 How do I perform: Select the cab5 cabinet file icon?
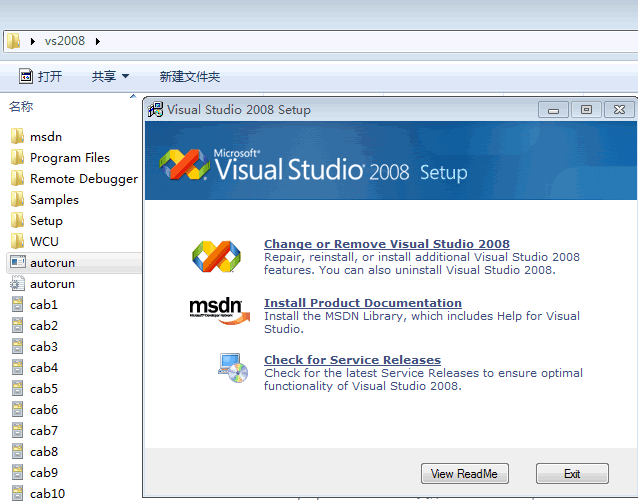click(17, 389)
